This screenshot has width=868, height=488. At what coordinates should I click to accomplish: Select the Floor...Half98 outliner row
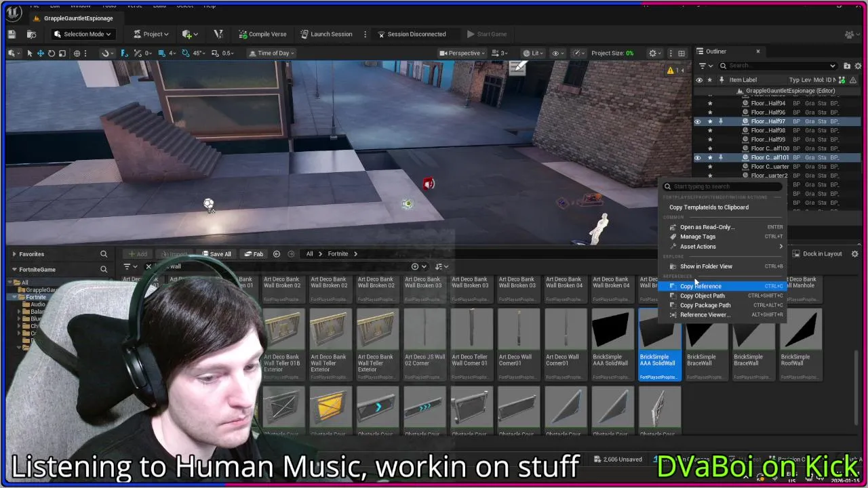click(776, 130)
